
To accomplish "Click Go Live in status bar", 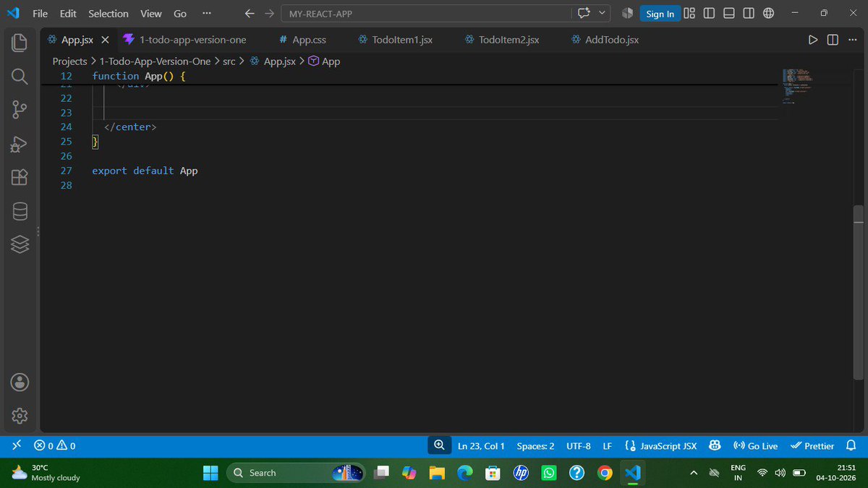I will tap(755, 446).
